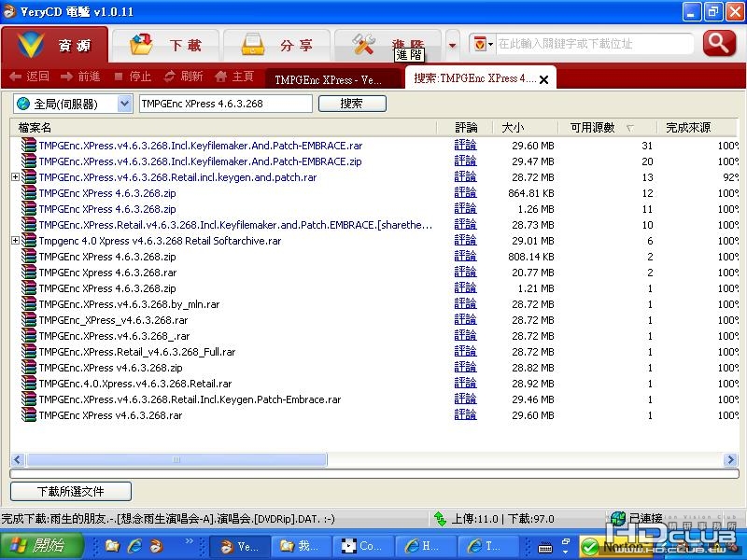Expand the Tmpgenc 4.0 Xpress Softarchive.rar entry
This screenshot has width=747, height=560.
click(x=15, y=241)
